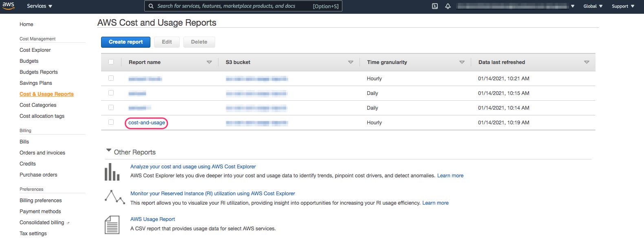Collapse the Other Reports section

point(109,150)
